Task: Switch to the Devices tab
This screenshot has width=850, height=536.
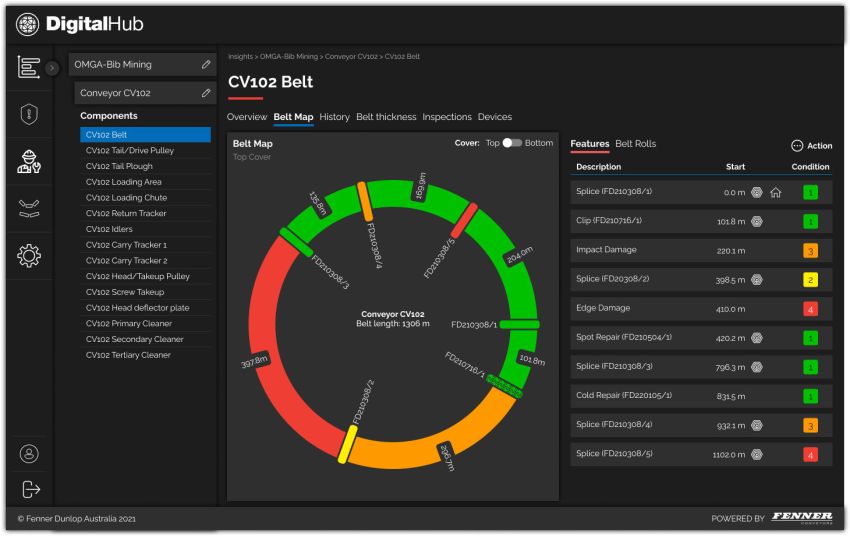Action: [494, 117]
